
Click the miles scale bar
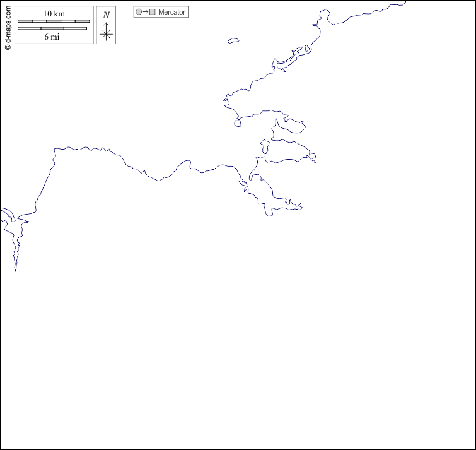point(52,28)
